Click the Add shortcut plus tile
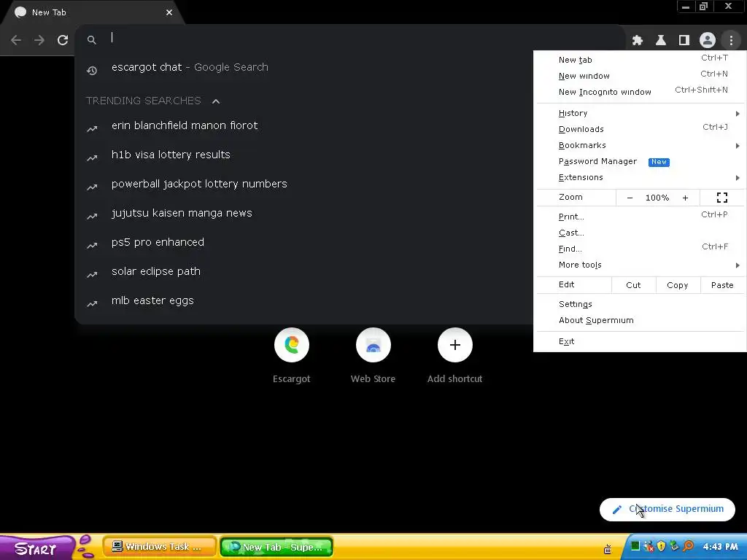747x560 pixels. coord(455,355)
